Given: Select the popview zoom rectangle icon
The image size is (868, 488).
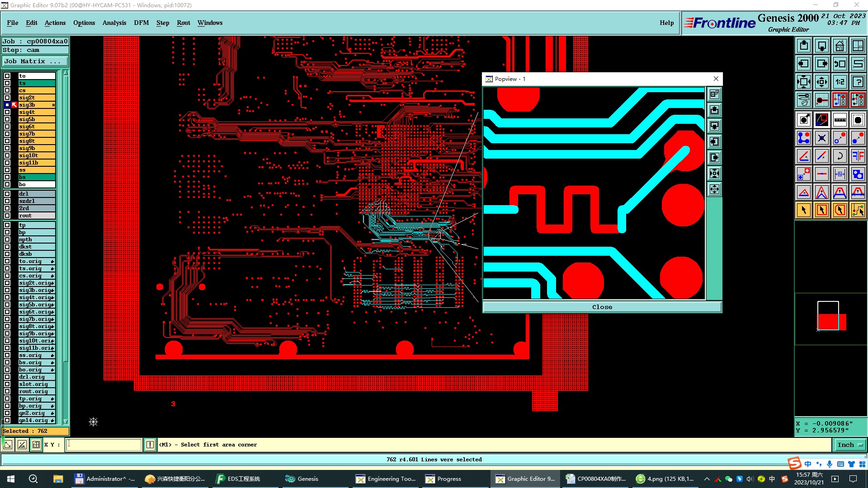Looking at the screenshot, I should coord(821,120).
